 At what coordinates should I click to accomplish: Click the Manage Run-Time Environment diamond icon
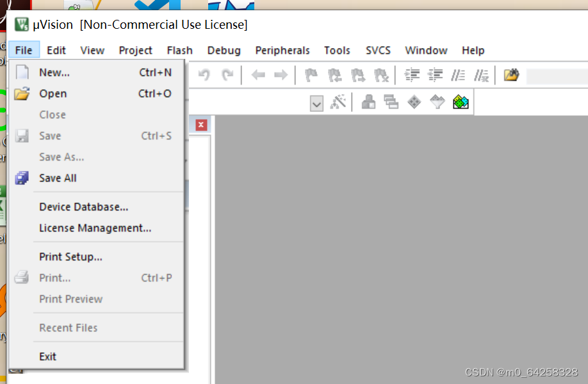(x=414, y=102)
